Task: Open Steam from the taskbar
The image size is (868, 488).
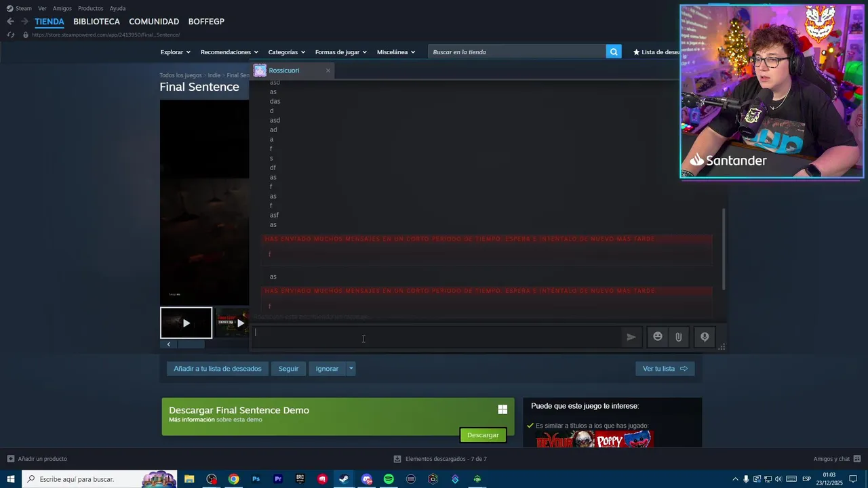Action: [344, 479]
